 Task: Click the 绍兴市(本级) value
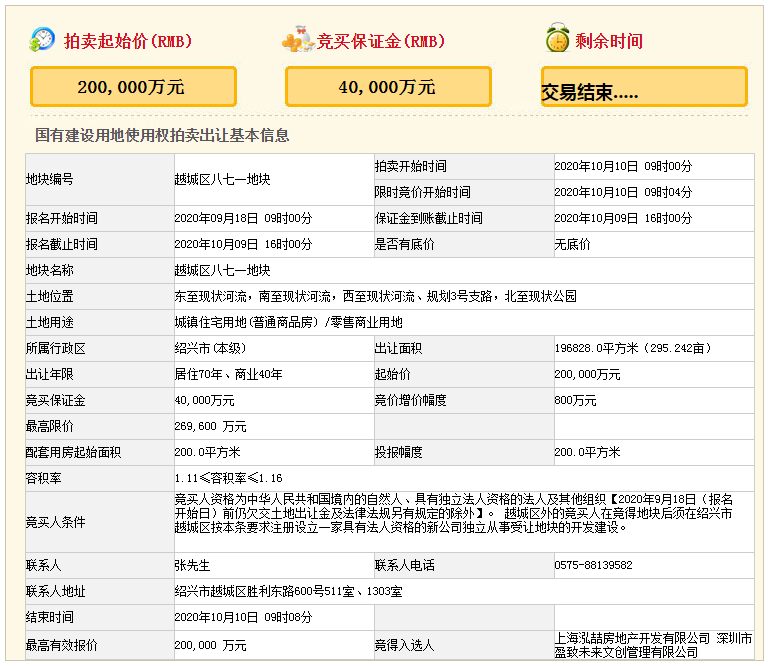click(211, 349)
